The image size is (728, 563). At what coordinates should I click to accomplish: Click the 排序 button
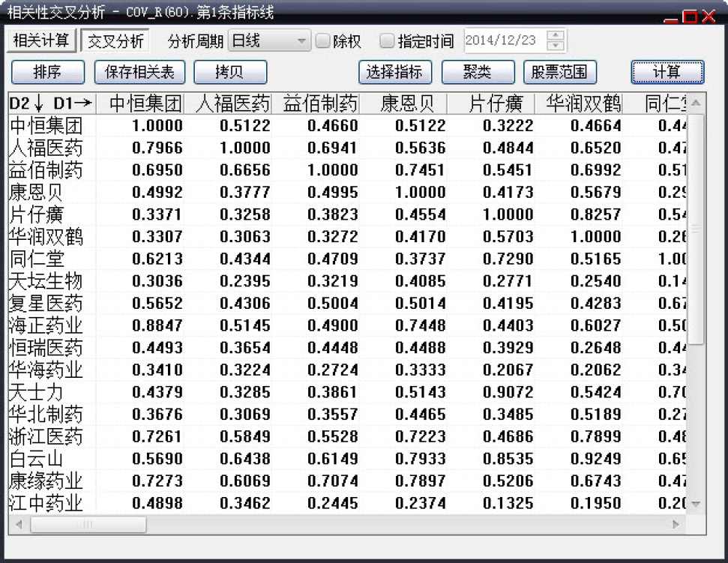(48, 72)
